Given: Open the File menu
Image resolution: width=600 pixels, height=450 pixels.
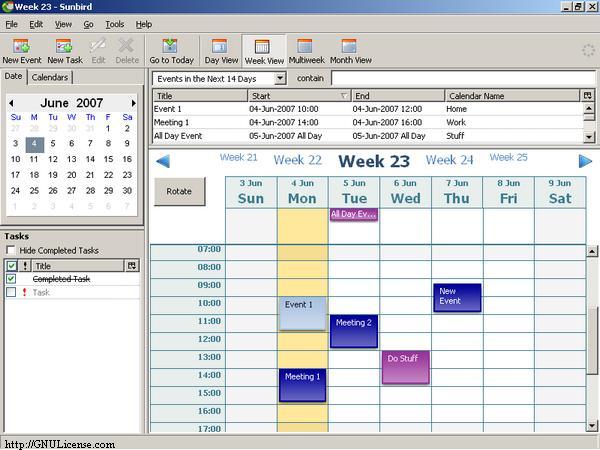Looking at the screenshot, I should pos(11,24).
